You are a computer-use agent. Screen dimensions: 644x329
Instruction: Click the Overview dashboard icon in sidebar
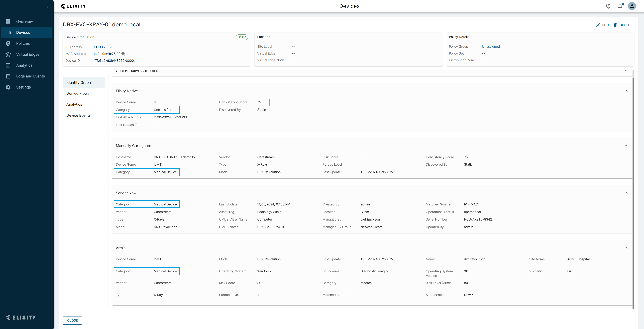coord(8,21)
